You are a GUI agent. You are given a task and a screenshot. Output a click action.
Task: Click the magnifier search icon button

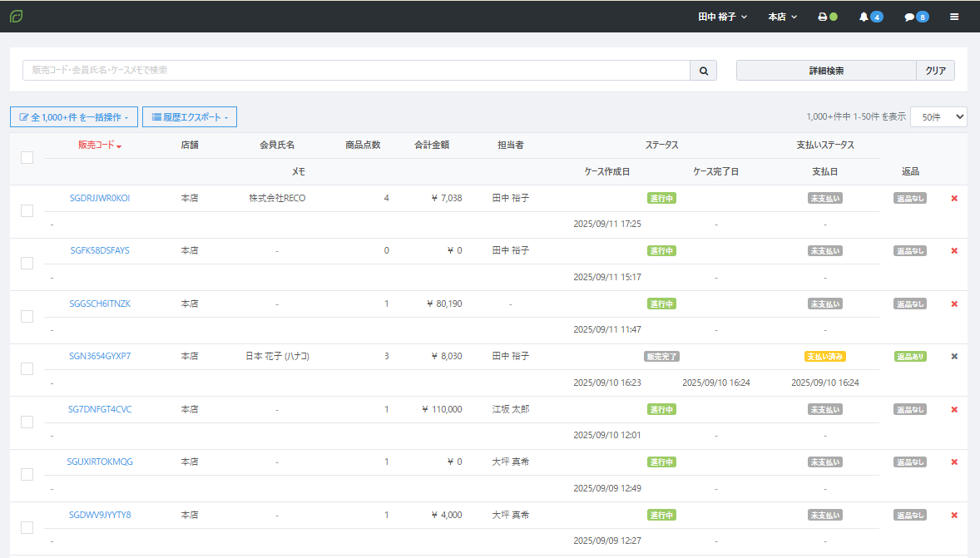[703, 71]
